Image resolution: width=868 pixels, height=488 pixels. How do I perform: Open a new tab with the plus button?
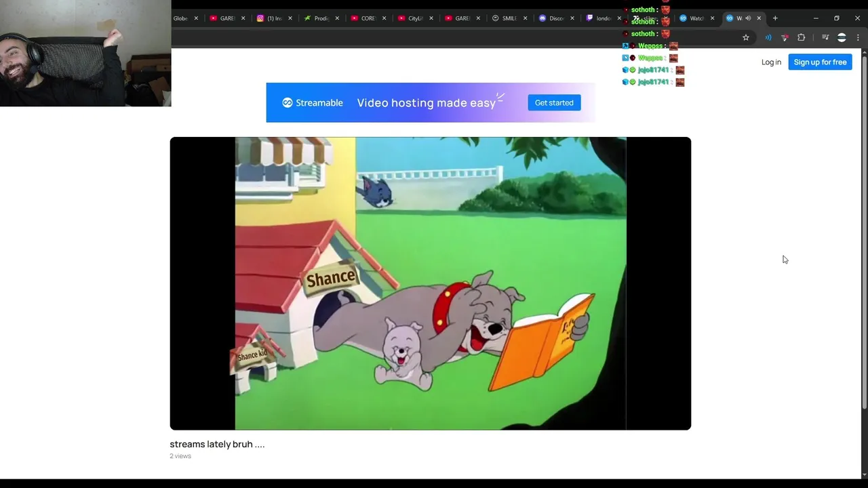775,18
